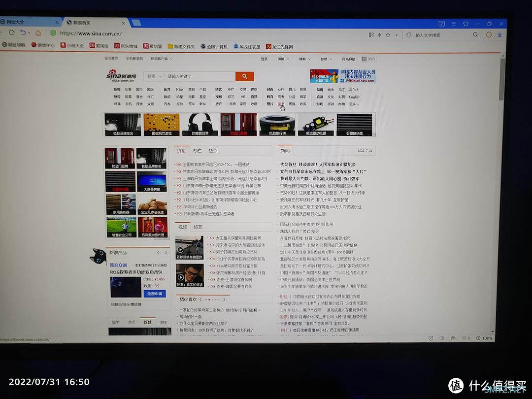Click the Sina keyword search field
Image resolution: width=532 pixels, height=399 pixels.
199,76
